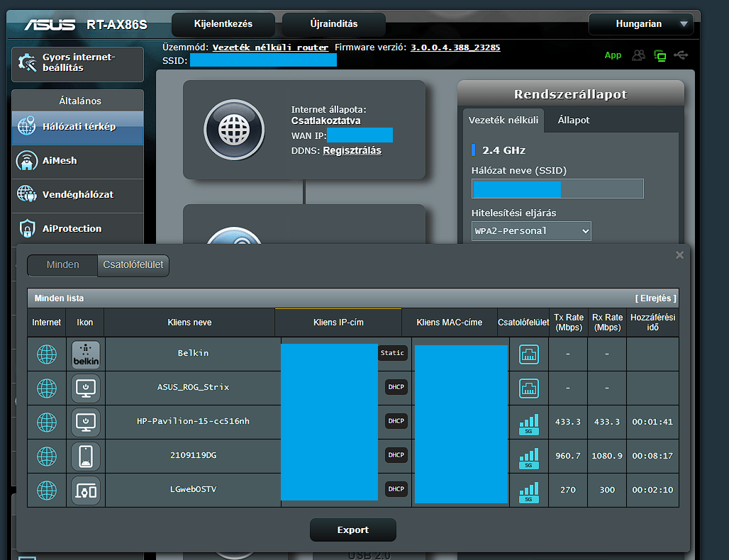Click the LGwebOSTV client name

193,489
